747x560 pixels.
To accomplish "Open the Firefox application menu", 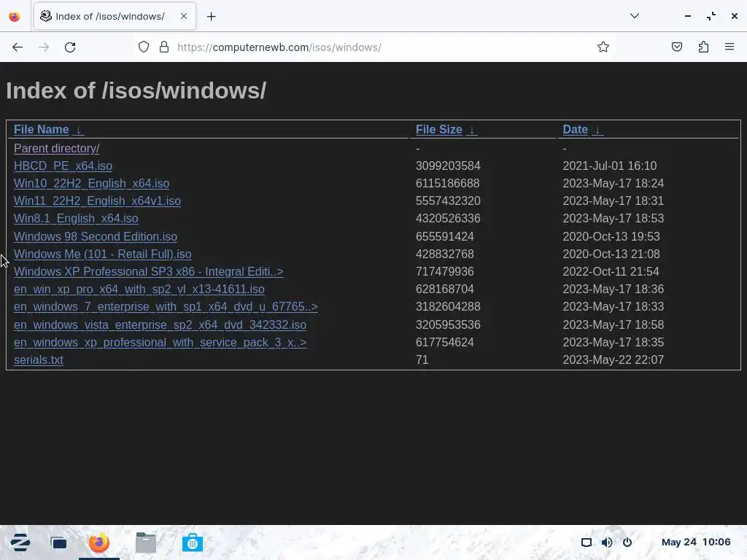I will [x=729, y=47].
